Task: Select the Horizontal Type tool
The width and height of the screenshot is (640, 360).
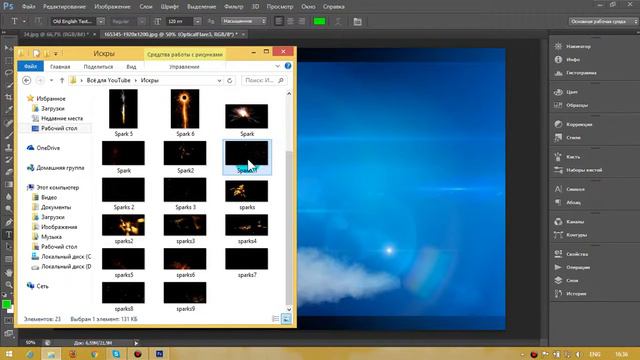Action: point(9,234)
